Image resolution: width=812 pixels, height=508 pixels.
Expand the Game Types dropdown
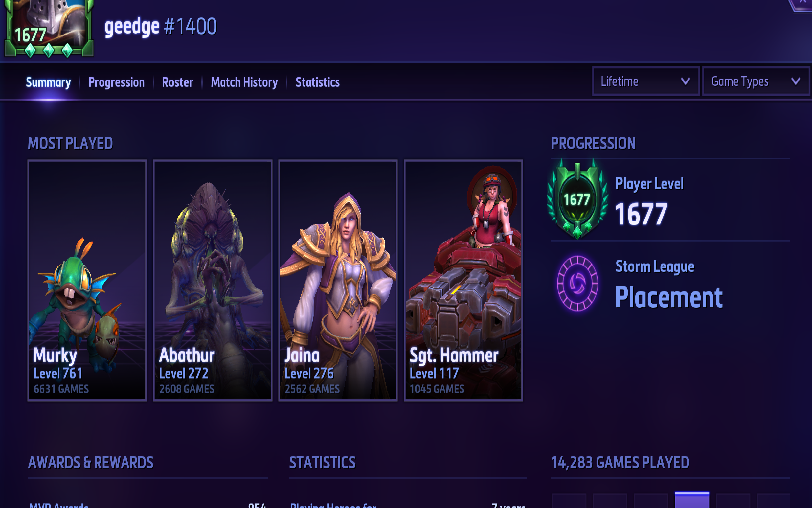click(756, 81)
